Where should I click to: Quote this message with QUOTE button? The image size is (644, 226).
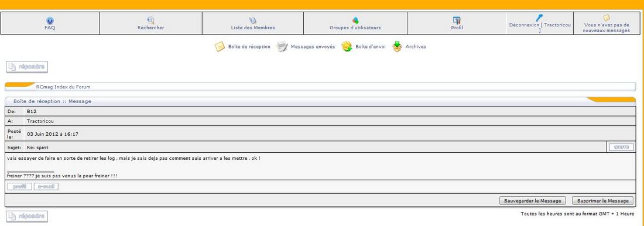click(621, 147)
